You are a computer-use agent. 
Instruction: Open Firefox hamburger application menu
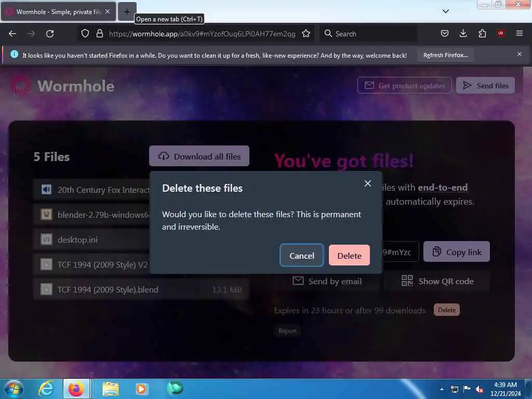pyautogui.click(x=520, y=33)
